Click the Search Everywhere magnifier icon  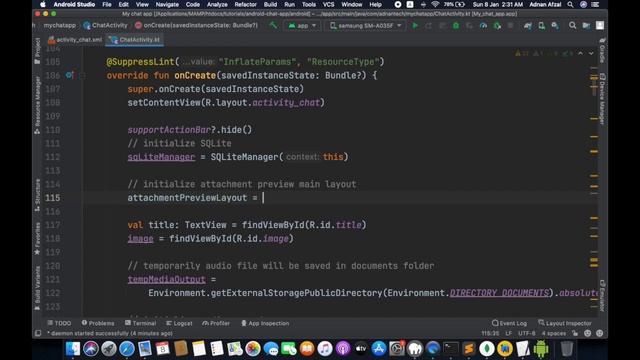coord(572,25)
